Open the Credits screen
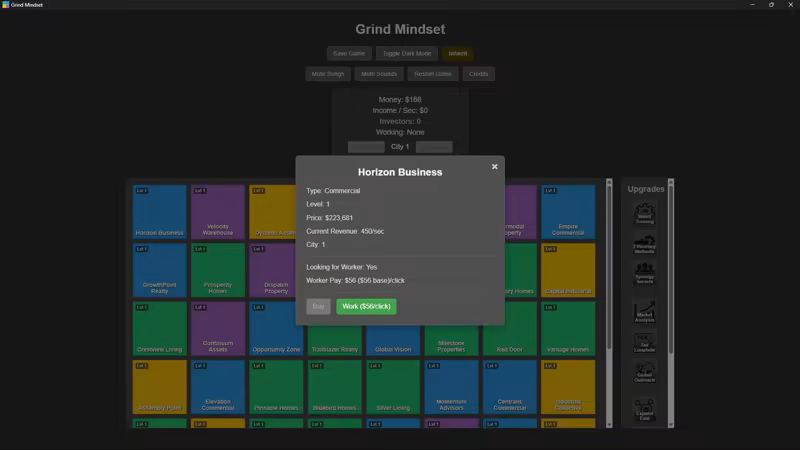The image size is (800, 450). click(479, 74)
